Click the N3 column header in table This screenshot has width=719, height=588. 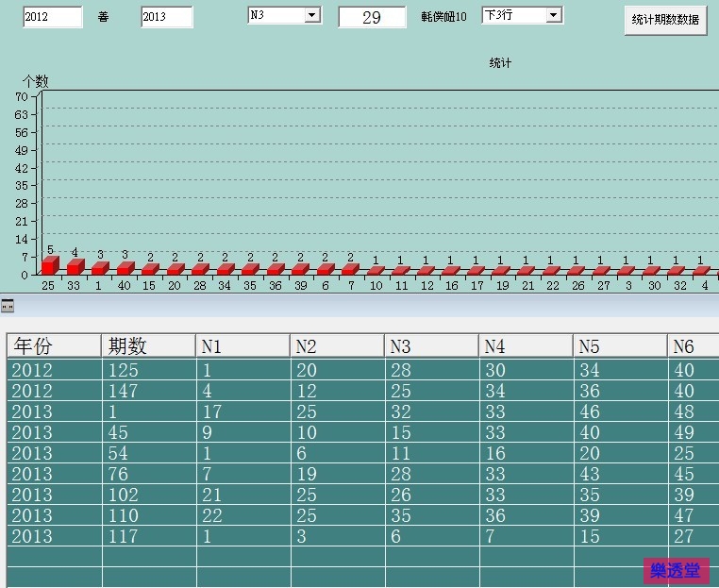(431, 346)
